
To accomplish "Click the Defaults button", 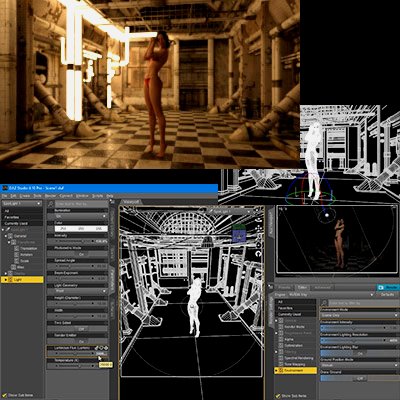I will click(387, 295).
